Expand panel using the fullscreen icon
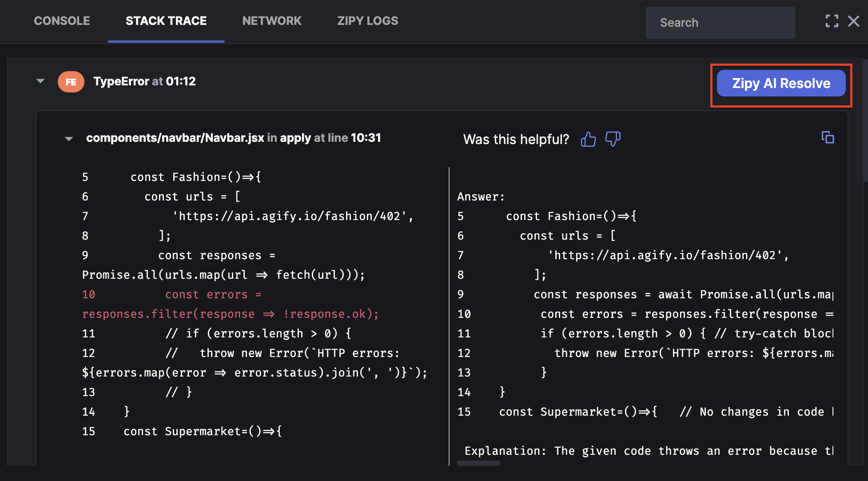Viewport: 868px width, 481px height. (x=832, y=21)
